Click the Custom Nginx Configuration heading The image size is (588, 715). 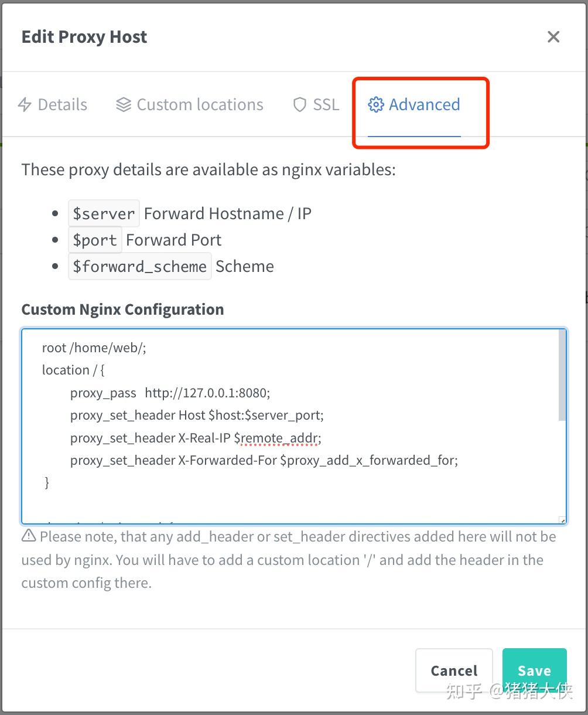pyautogui.click(x=122, y=309)
